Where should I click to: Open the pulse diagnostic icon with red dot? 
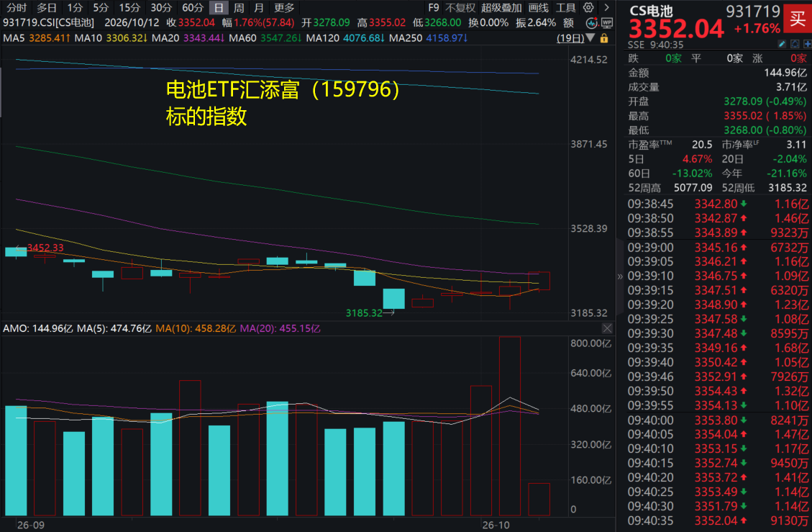coord(591,23)
